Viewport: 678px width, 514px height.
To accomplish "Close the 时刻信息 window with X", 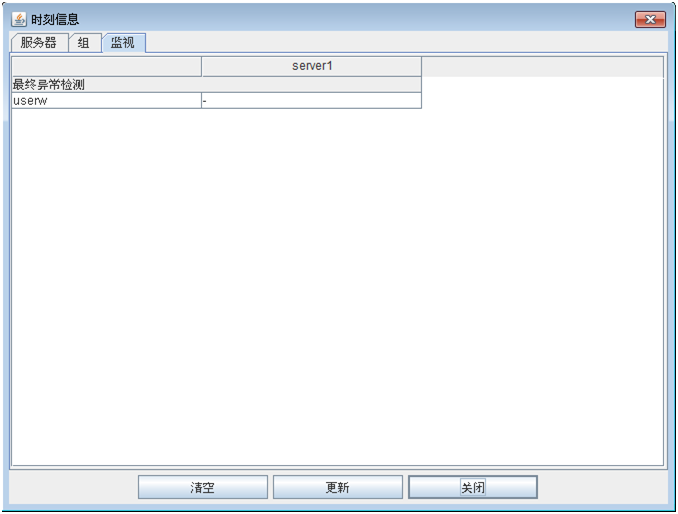I will (650, 19).
